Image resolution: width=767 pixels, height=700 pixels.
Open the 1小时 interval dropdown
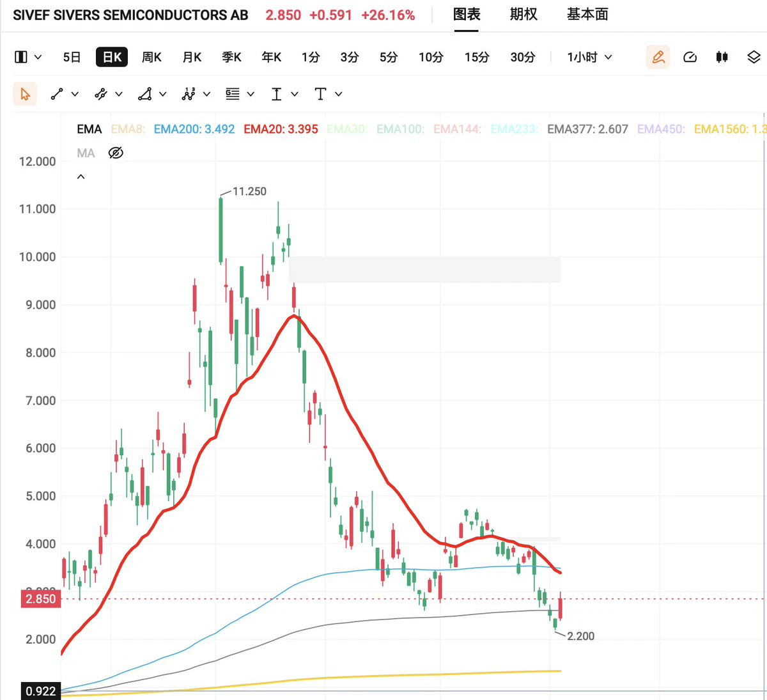(589, 57)
